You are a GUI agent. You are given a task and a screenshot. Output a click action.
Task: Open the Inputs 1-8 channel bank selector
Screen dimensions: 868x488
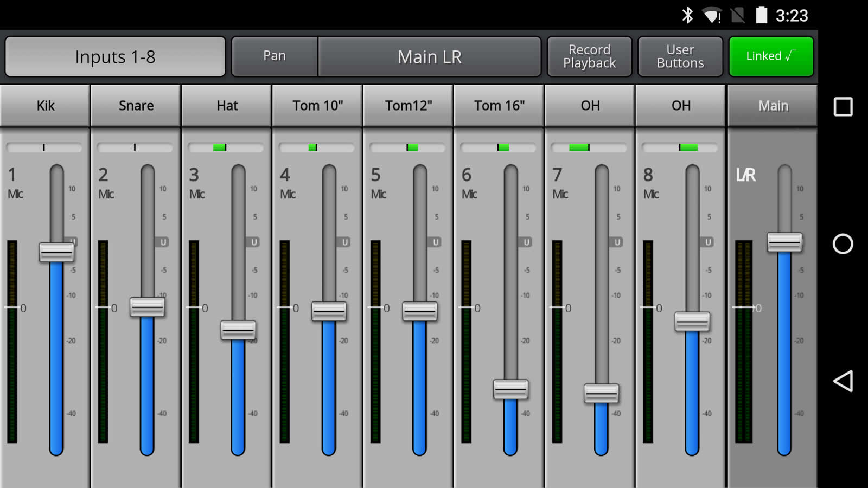[x=115, y=56]
